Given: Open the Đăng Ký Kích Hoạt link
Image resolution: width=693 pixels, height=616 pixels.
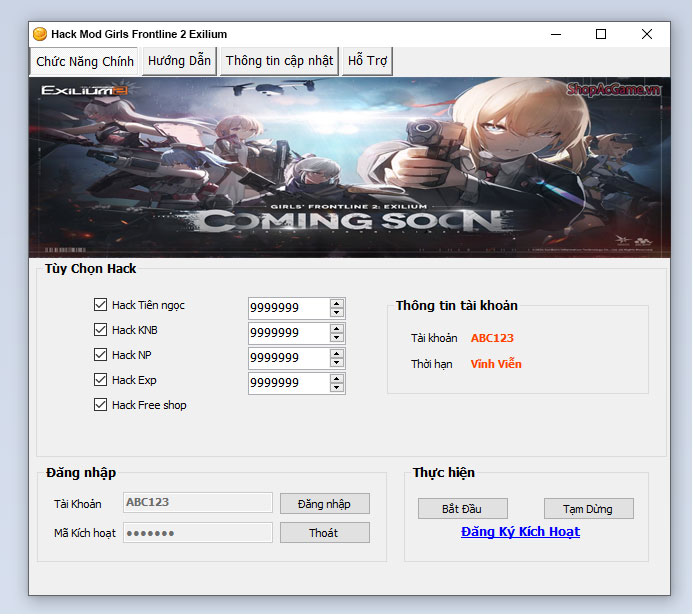Looking at the screenshot, I should click(x=520, y=532).
